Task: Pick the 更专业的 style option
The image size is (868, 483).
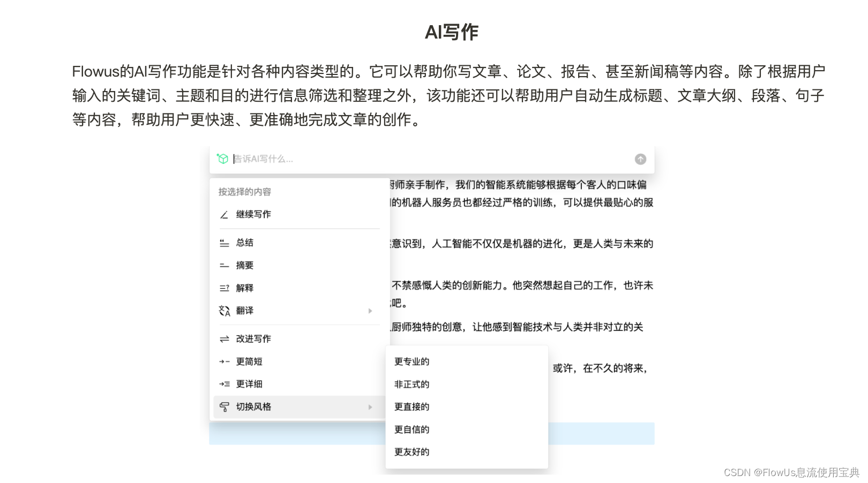Action: point(467,361)
